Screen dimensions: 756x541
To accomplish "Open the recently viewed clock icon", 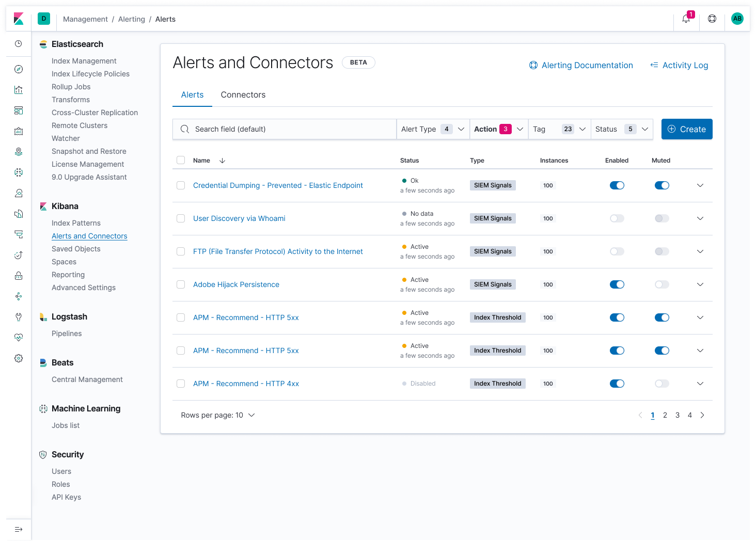I will 19,44.
